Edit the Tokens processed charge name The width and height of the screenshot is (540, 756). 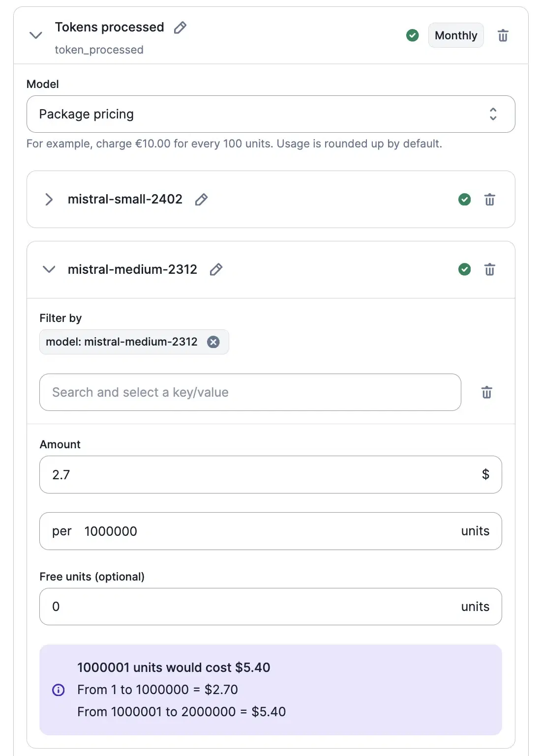point(180,28)
